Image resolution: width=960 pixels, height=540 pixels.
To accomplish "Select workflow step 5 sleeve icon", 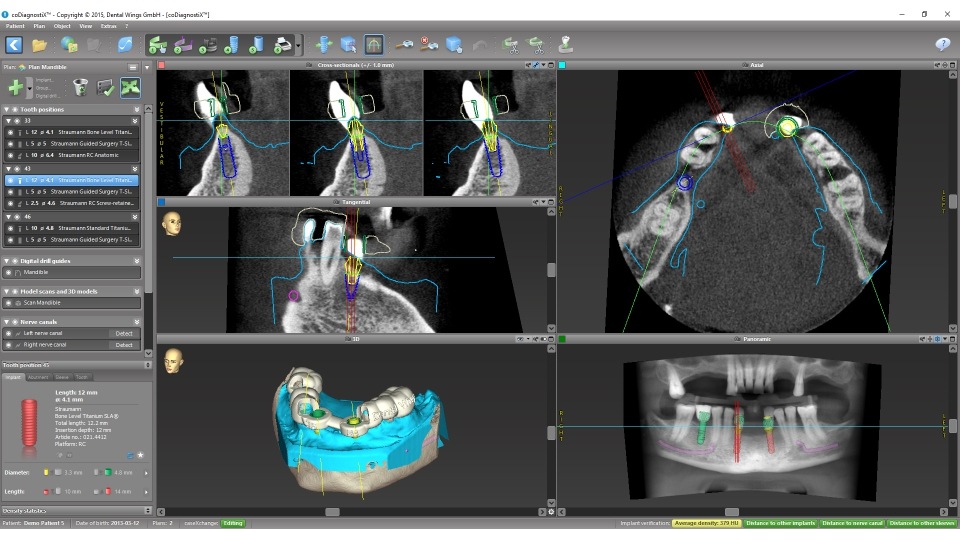I will (256, 45).
